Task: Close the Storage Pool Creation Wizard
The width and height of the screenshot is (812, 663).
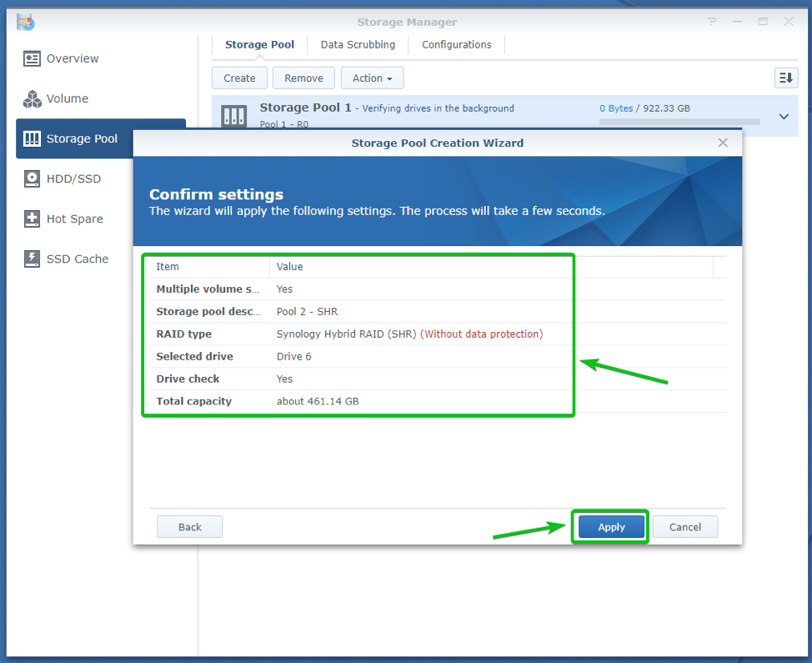Action: click(723, 143)
